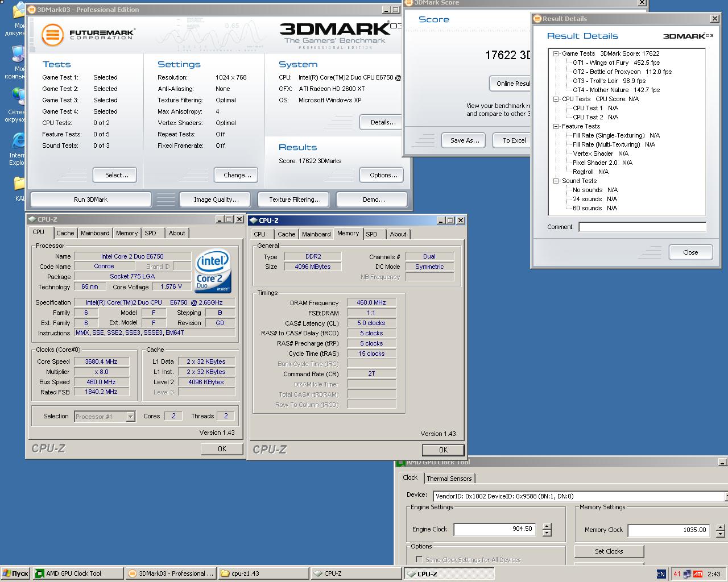Close the Result Details dialog
This screenshot has height=582, width=728.
(x=690, y=252)
